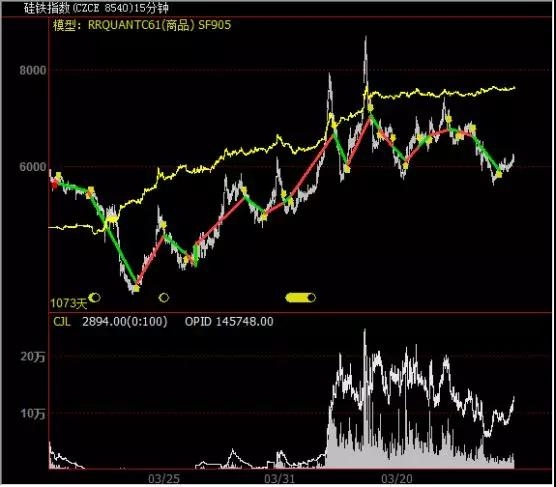
Task: Click the 6000 price axis label
Action: [x=33, y=167]
